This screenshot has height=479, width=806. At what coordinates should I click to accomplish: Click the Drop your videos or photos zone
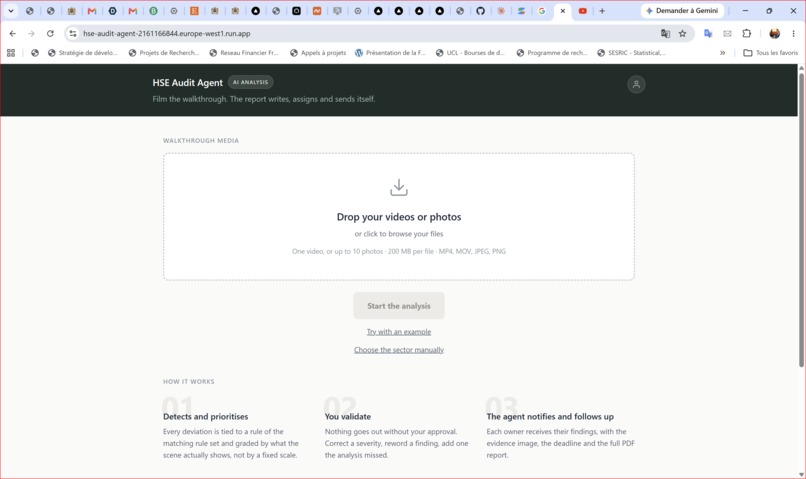coord(398,216)
